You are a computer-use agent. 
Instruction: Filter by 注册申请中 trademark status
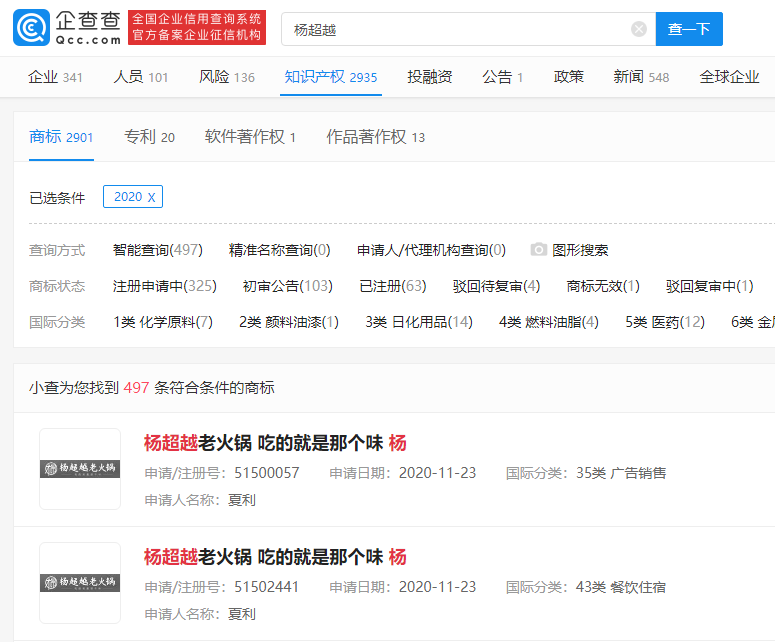point(164,286)
